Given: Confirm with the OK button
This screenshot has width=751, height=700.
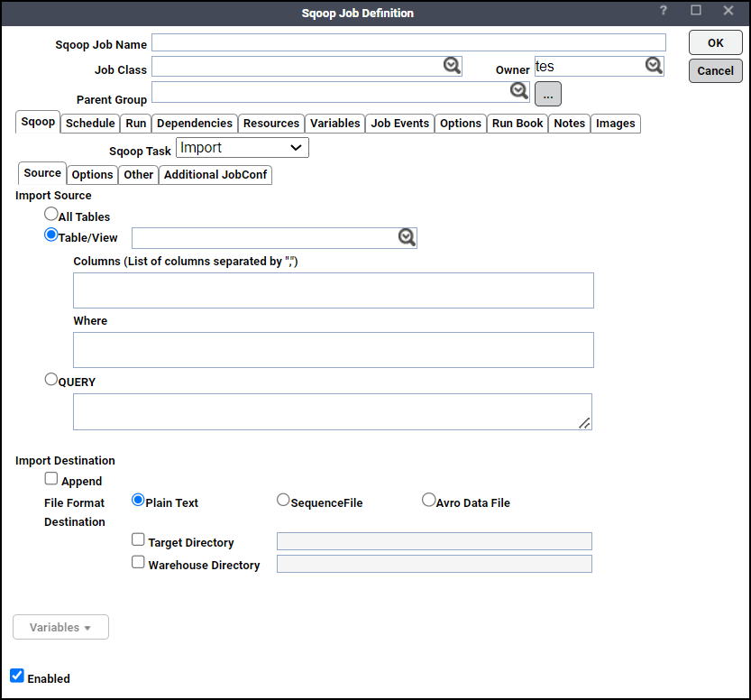Looking at the screenshot, I should click(x=716, y=42).
